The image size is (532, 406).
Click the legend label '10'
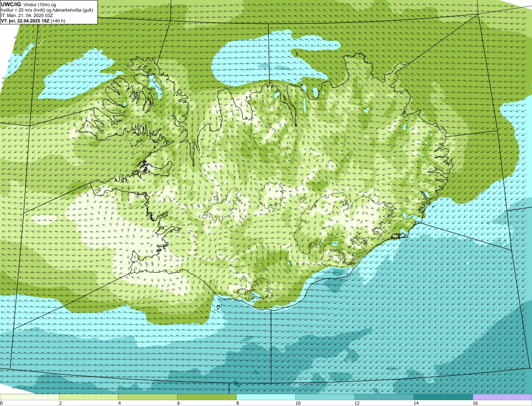point(298,403)
